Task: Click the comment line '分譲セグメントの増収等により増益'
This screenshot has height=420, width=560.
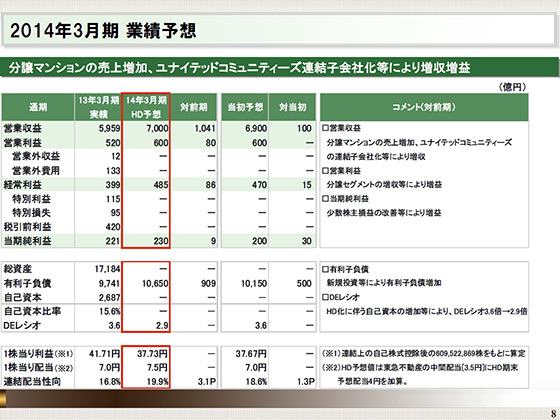Action: click(384, 185)
